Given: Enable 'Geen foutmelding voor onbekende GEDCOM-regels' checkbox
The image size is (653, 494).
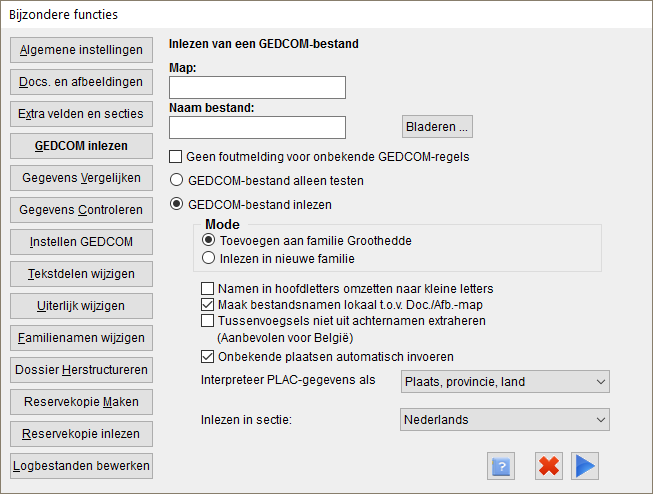Looking at the screenshot, I should pyautogui.click(x=176, y=157).
